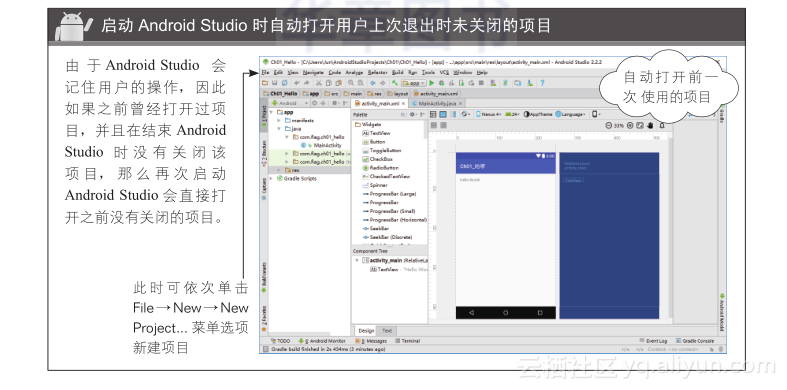
Task: Click the Stop square icon
Action: coord(481,83)
